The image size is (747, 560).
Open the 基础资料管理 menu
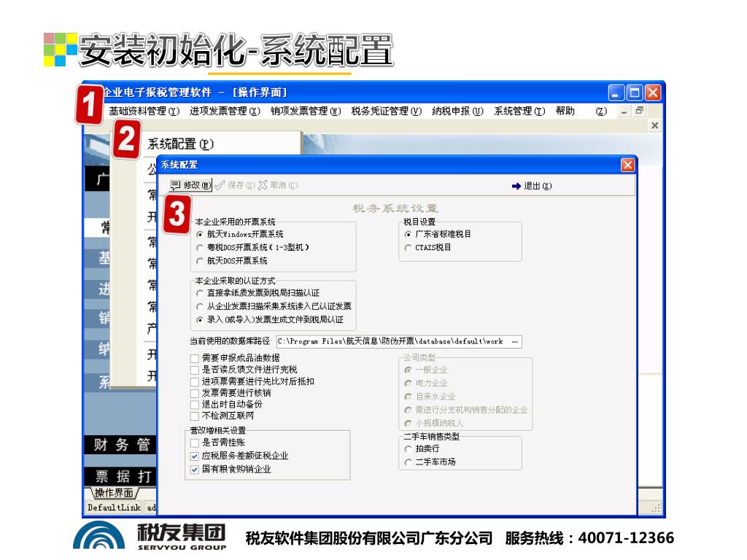[144, 112]
